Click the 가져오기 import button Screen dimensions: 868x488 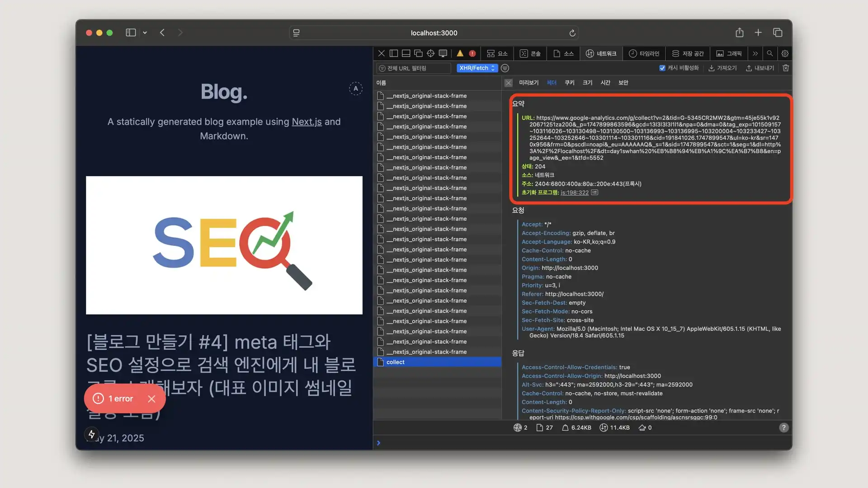click(x=722, y=68)
